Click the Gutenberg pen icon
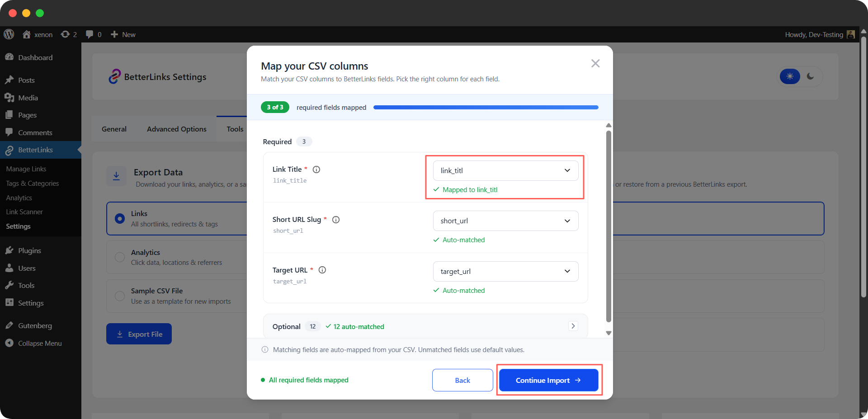Image resolution: width=868 pixels, height=419 pixels. [9, 325]
